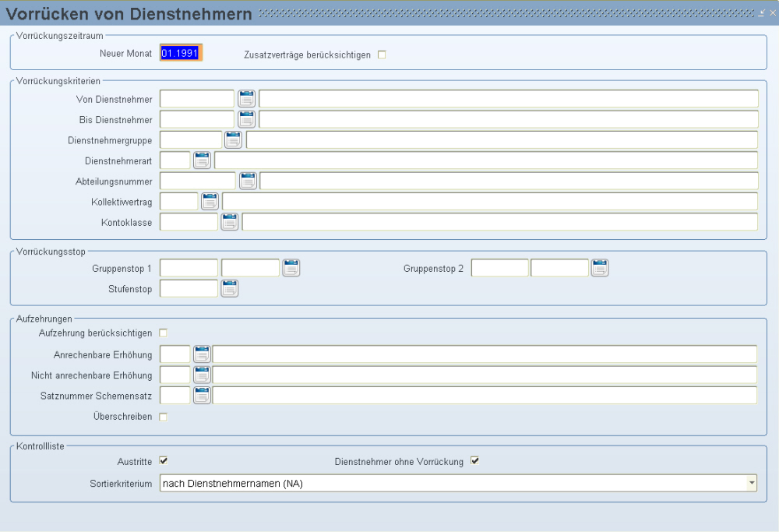Screen dimensions: 779x532
Task: Open Kollektivvertrag value list icon
Action: [210, 202]
